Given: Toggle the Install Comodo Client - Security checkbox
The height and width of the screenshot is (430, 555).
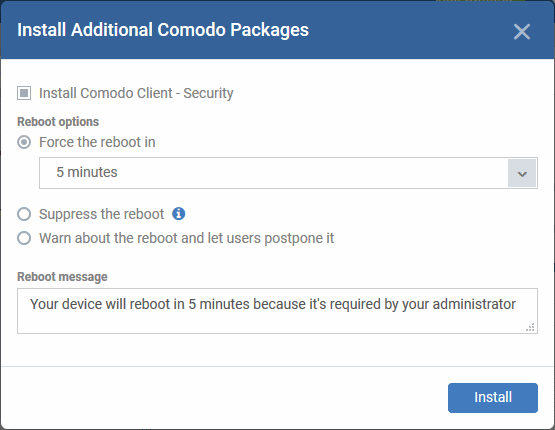Looking at the screenshot, I should pyautogui.click(x=24, y=93).
